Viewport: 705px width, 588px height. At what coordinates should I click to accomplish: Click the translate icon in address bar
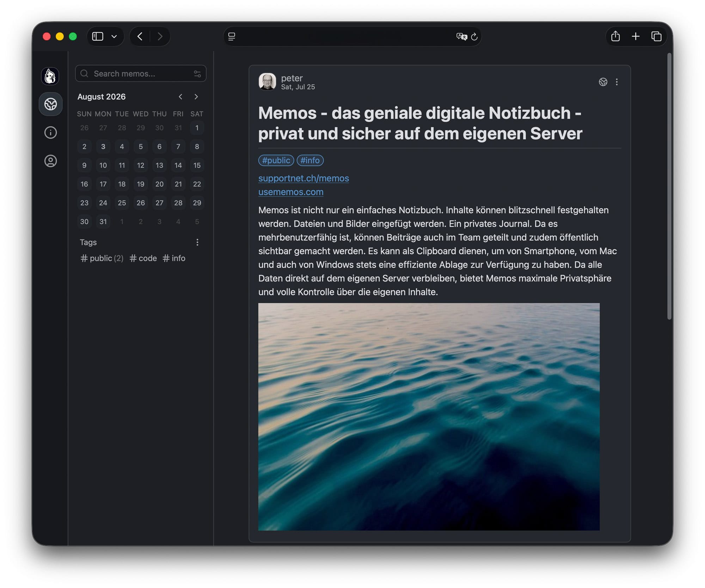(x=461, y=36)
